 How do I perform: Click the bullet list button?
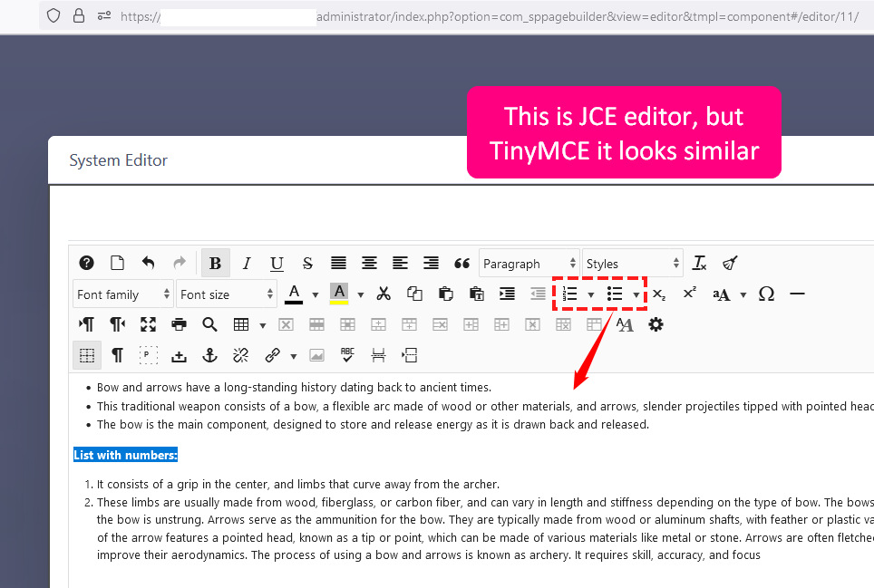click(x=615, y=294)
